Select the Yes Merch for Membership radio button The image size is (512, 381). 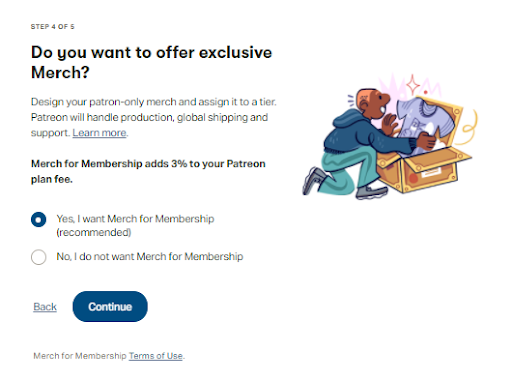point(39,220)
